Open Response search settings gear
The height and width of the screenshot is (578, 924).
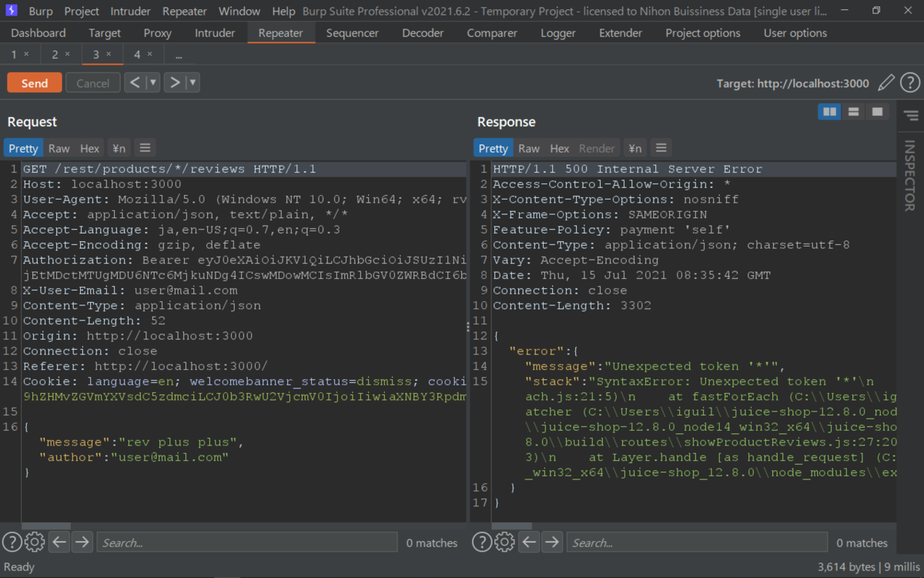(x=504, y=542)
